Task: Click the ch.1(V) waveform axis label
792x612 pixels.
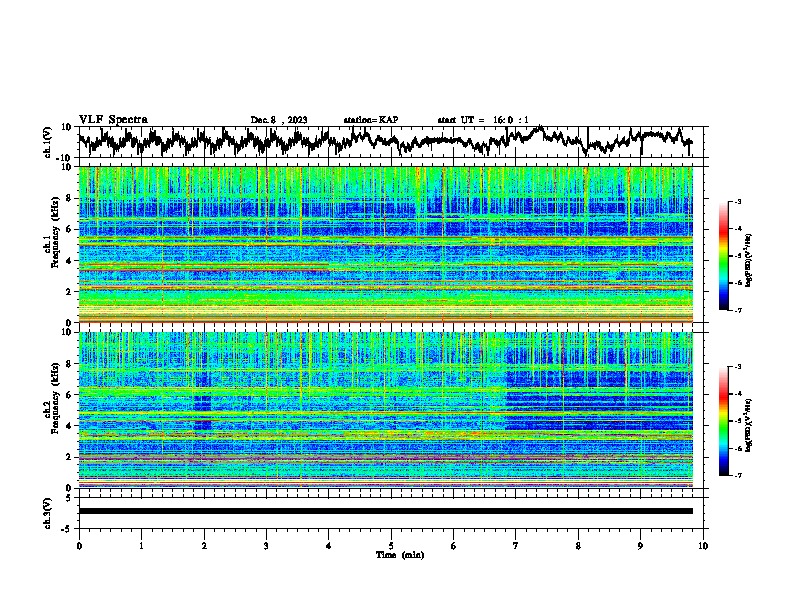Action: pos(48,142)
